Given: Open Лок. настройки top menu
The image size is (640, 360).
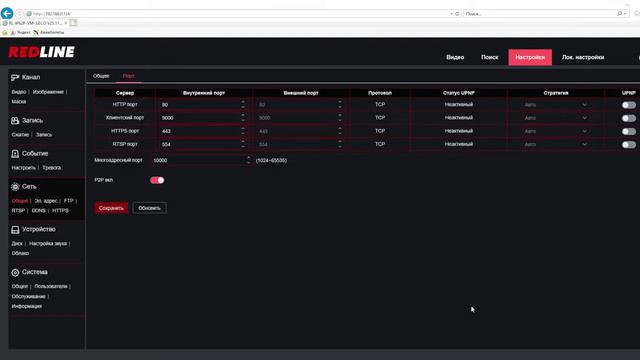Looking at the screenshot, I should pyautogui.click(x=582, y=58).
